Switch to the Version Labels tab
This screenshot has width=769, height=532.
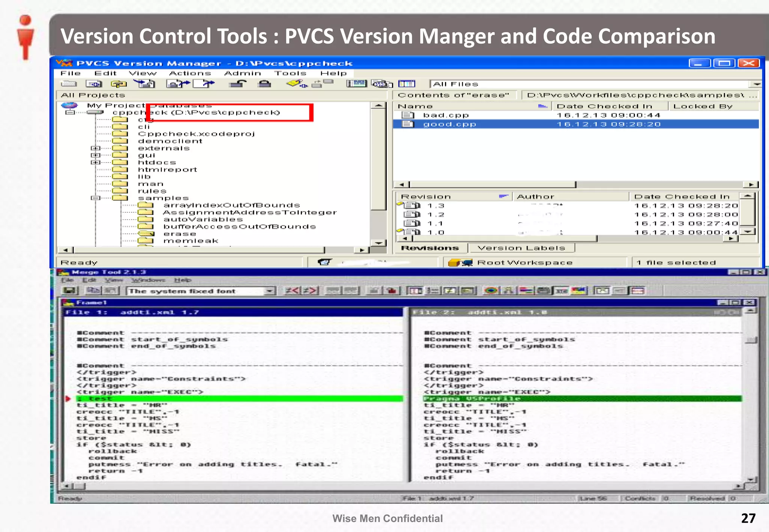coord(522,248)
